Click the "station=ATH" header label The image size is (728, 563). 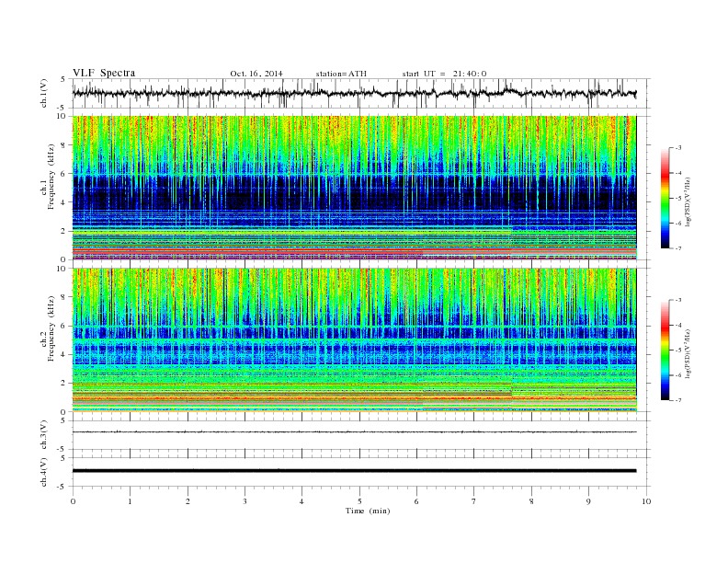[x=341, y=74]
